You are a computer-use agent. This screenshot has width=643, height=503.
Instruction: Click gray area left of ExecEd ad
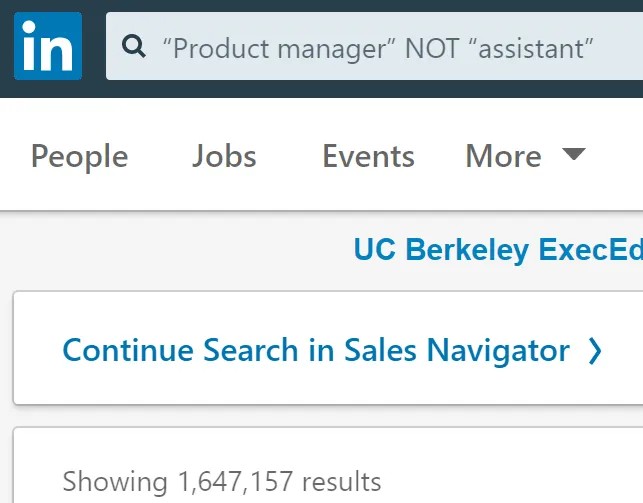point(176,250)
